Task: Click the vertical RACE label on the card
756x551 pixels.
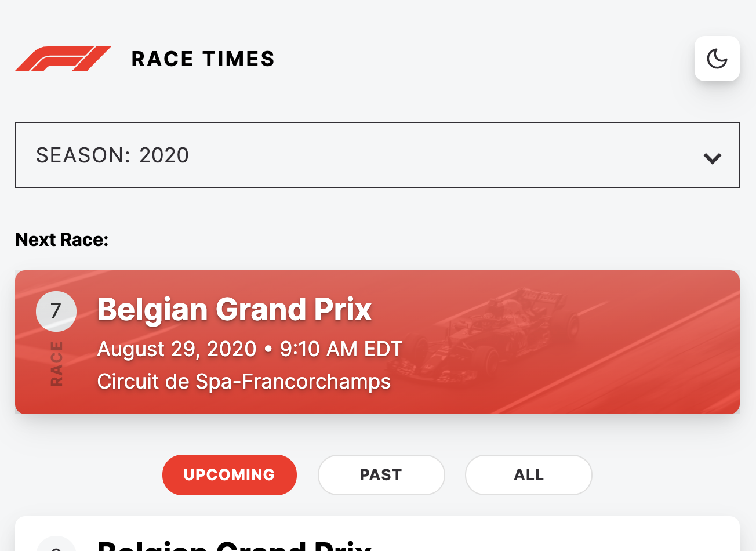Action: click(56, 364)
